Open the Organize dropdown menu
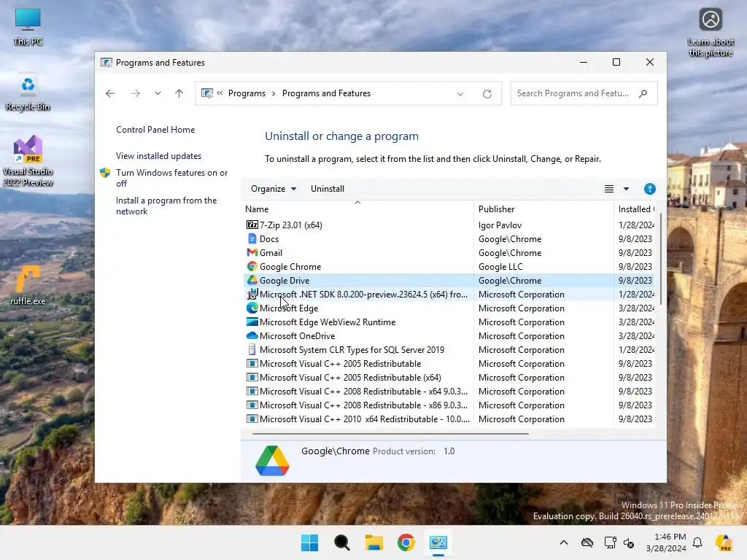Image resolution: width=747 pixels, height=560 pixels. pyautogui.click(x=274, y=189)
